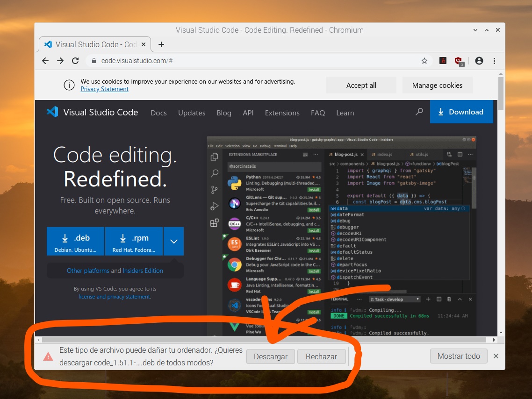Open the user profile avatar icon
Image resolution: width=532 pixels, height=399 pixels.
pyautogui.click(x=479, y=61)
